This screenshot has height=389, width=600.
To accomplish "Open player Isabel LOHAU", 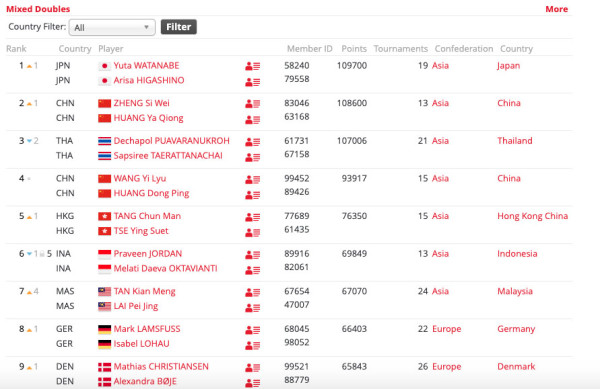I will tap(141, 344).
